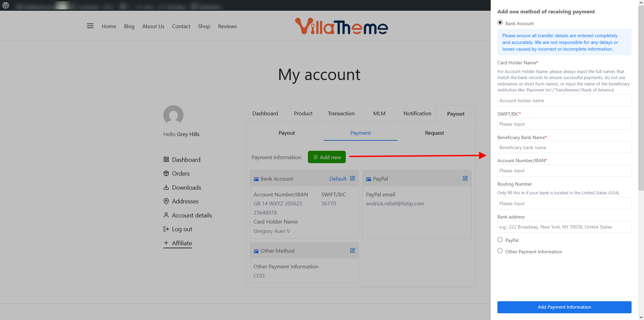Image resolution: width=644 pixels, height=320 pixels.
Task: Open the Reviews navigation link
Action: [227, 26]
